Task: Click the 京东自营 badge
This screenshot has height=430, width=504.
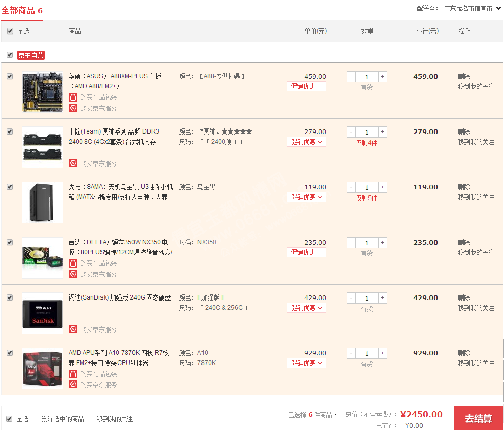Action: (31, 55)
